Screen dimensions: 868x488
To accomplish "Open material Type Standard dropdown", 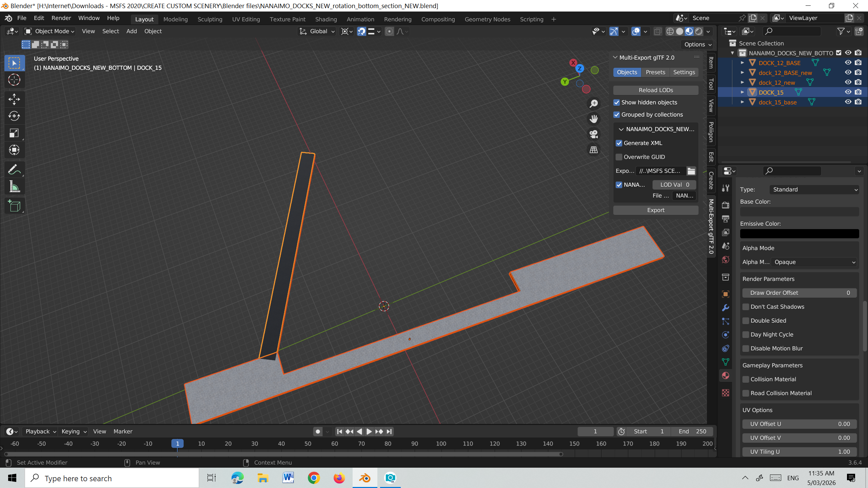I will point(814,190).
